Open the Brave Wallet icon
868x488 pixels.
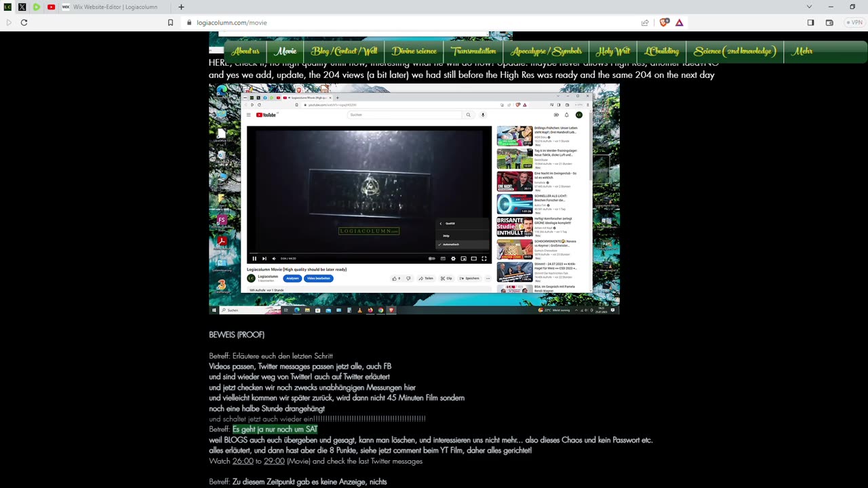[x=829, y=22]
